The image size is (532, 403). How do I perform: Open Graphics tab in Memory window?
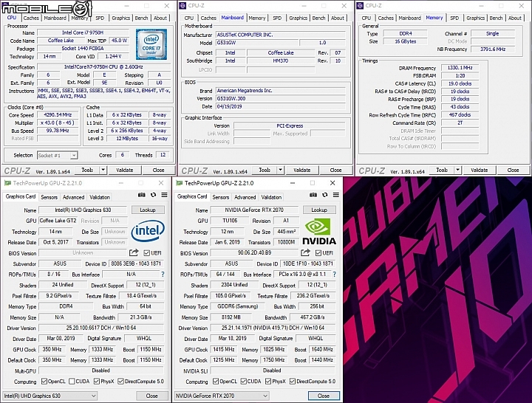[475, 18]
